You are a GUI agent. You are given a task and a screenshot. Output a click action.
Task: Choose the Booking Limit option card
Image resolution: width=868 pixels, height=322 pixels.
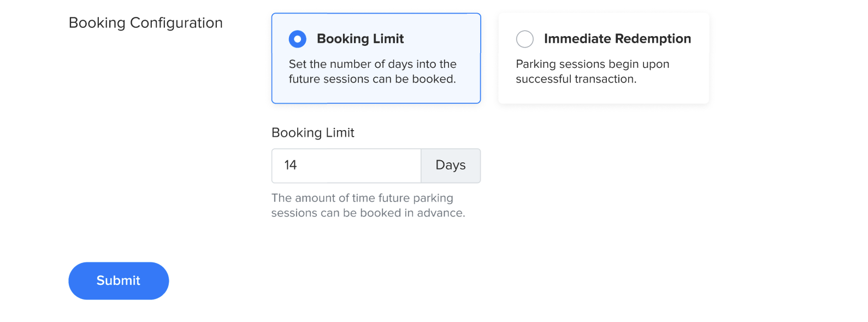376,93
